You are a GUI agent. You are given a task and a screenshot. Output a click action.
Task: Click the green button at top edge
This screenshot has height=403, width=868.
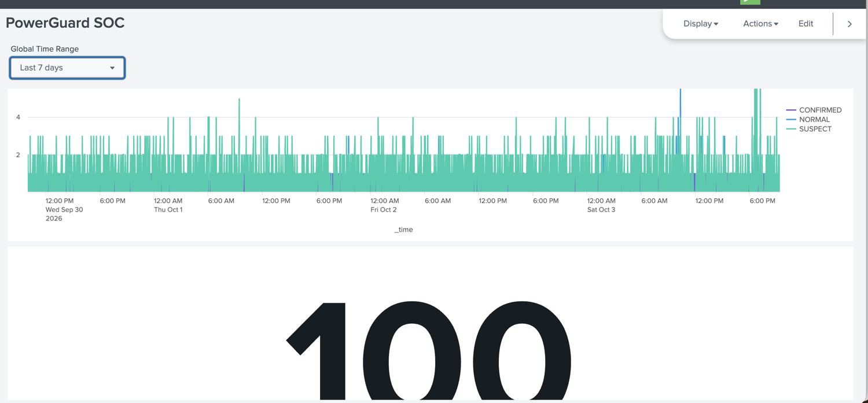(x=750, y=2)
